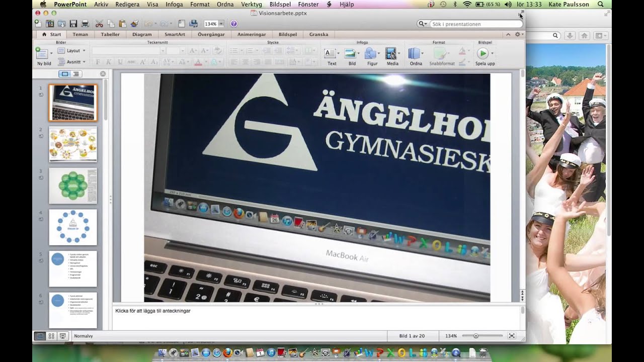Select slide 2 thumbnail

point(73,144)
